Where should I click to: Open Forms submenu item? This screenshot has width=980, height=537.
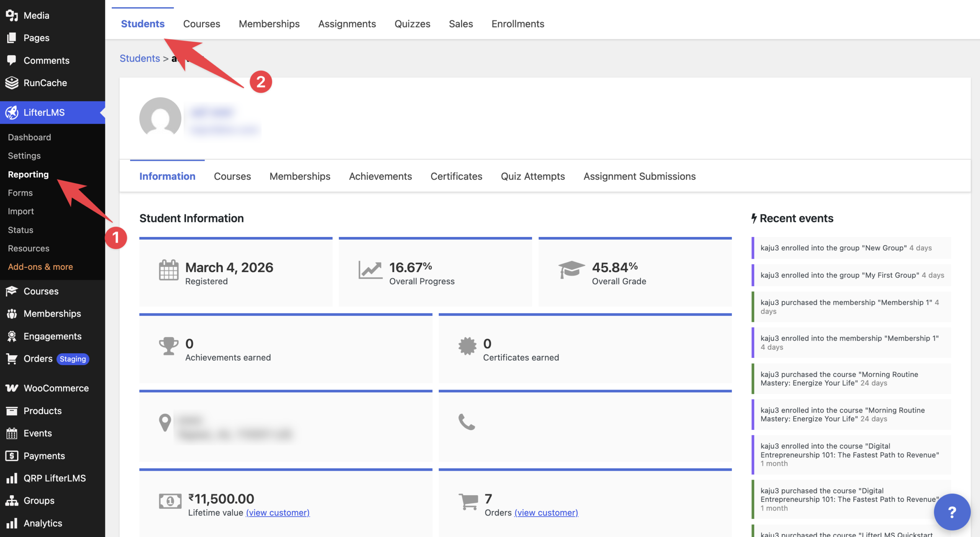click(x=20, y=193)
